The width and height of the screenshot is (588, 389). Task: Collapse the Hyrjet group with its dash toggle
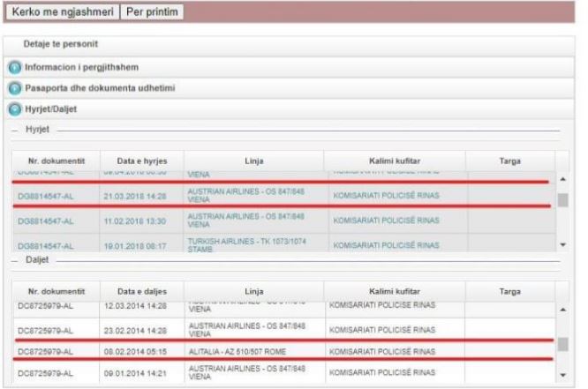[x=15, y=131]
